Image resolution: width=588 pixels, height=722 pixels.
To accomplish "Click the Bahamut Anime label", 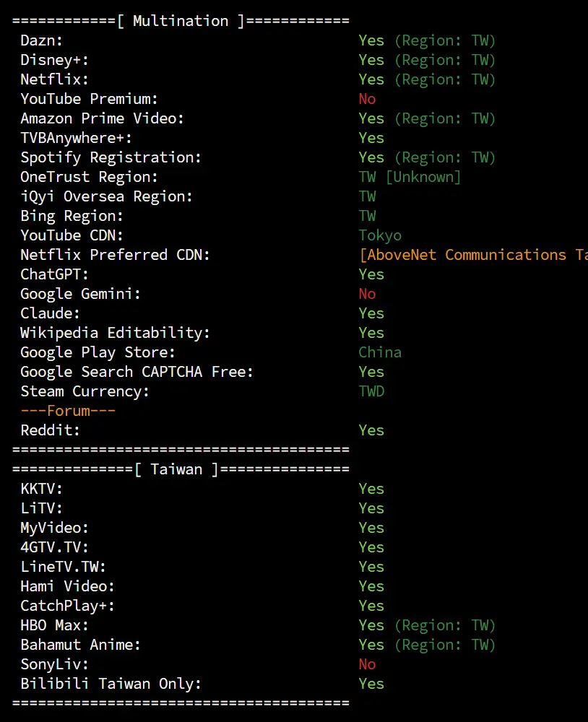I will 81,645.
